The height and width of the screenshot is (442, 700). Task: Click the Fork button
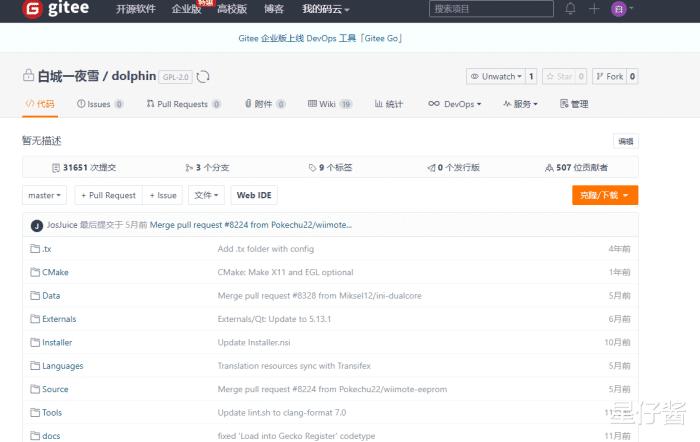610,76
